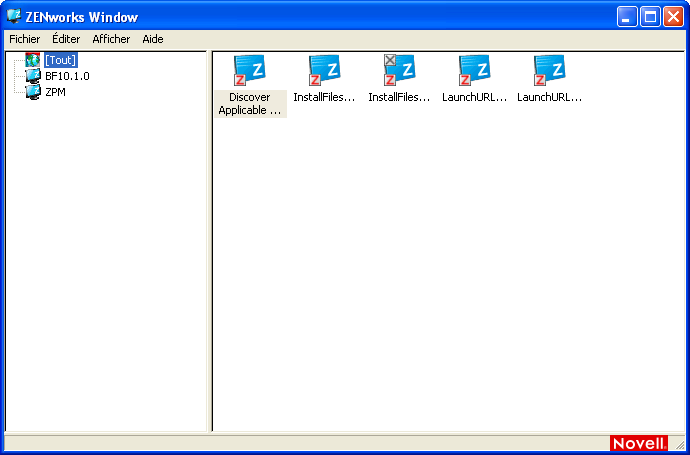Open the Aide menu

[x=153, y=39]
